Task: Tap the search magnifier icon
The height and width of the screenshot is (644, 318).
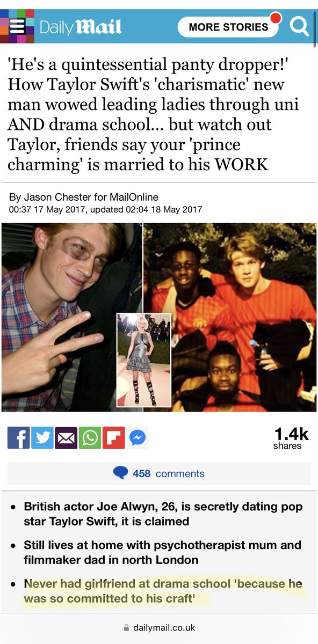Action: click(299, 26)
